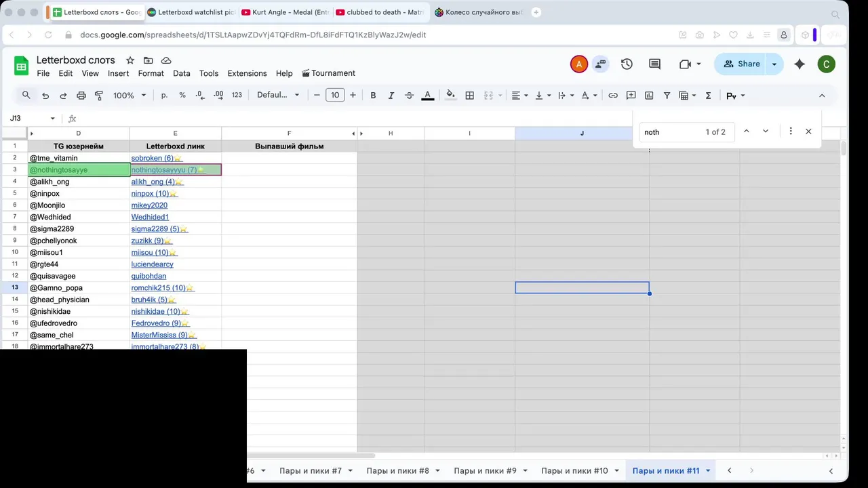
Task: Open the font Default dropdown
Action: (x=277, y=96)
